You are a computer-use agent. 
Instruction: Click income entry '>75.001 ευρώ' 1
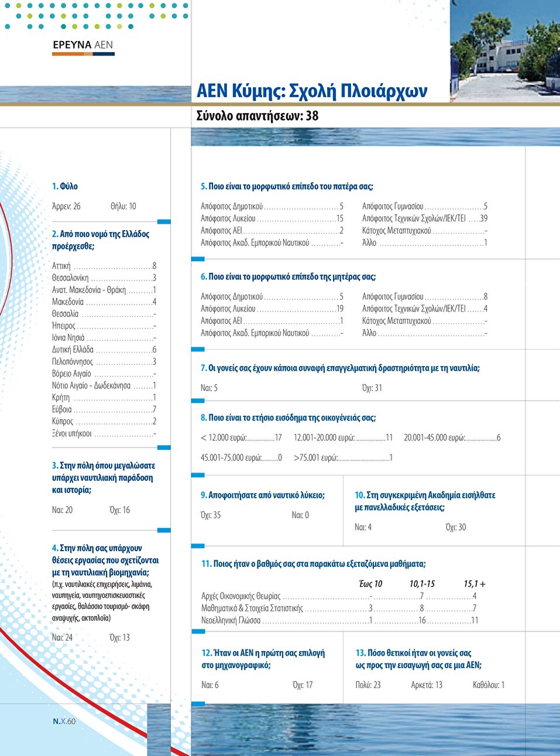point(343,457)
